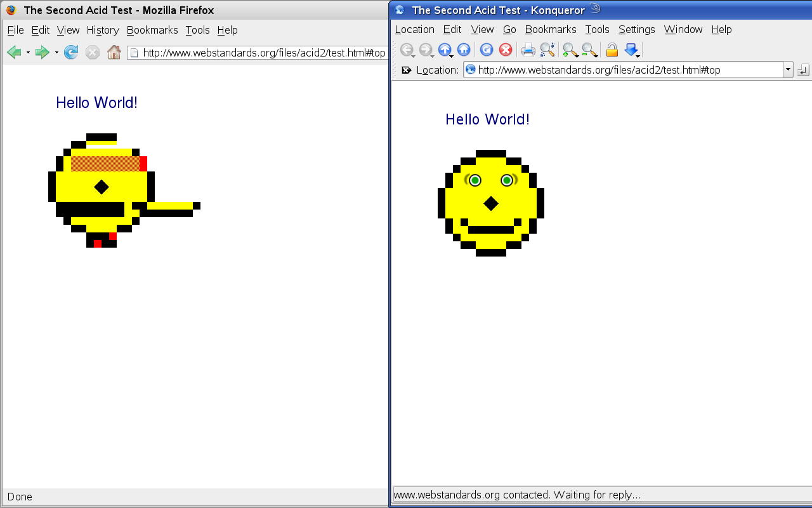812x508 pixels.
Task: Click Konqueror status 'Waiting for reply...'
Action: (x=597, y=495)
